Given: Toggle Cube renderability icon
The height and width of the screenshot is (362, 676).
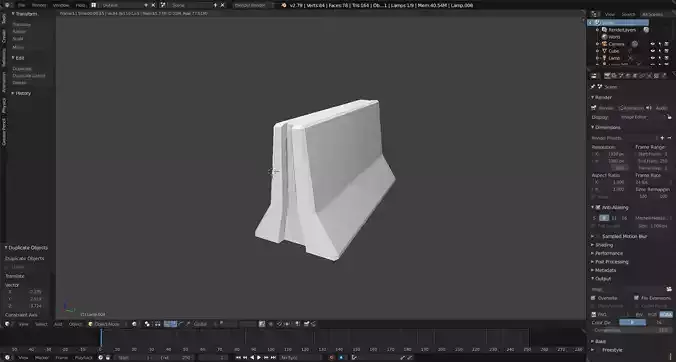Looking at the screenshot, I should [667, 51].
